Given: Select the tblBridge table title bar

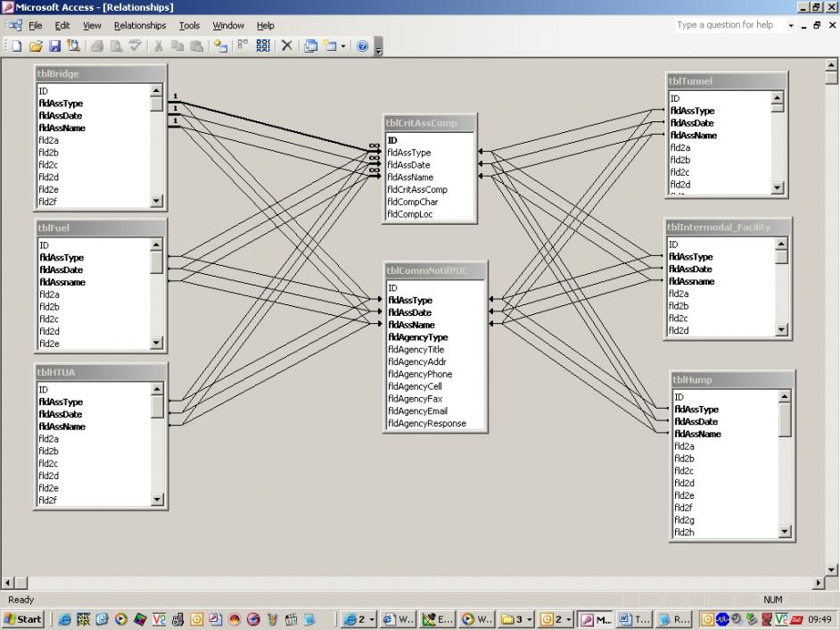Looking at the screenshot, I should tap(100, 73).
